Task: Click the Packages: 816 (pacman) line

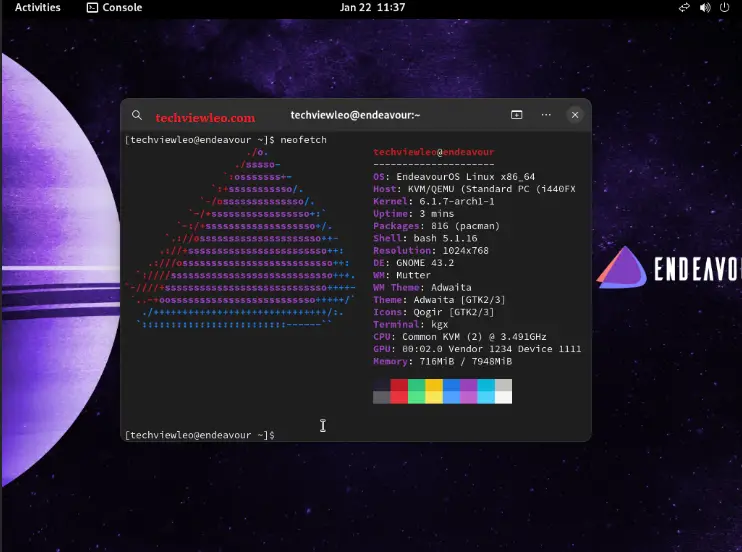Action: pyautogui.click(x=436, y=226)
